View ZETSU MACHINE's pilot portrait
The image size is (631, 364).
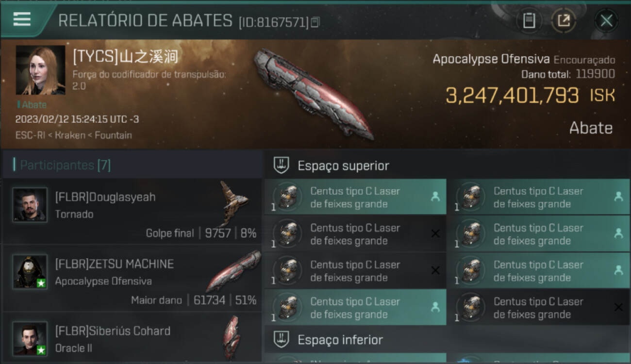pos(30,272)
